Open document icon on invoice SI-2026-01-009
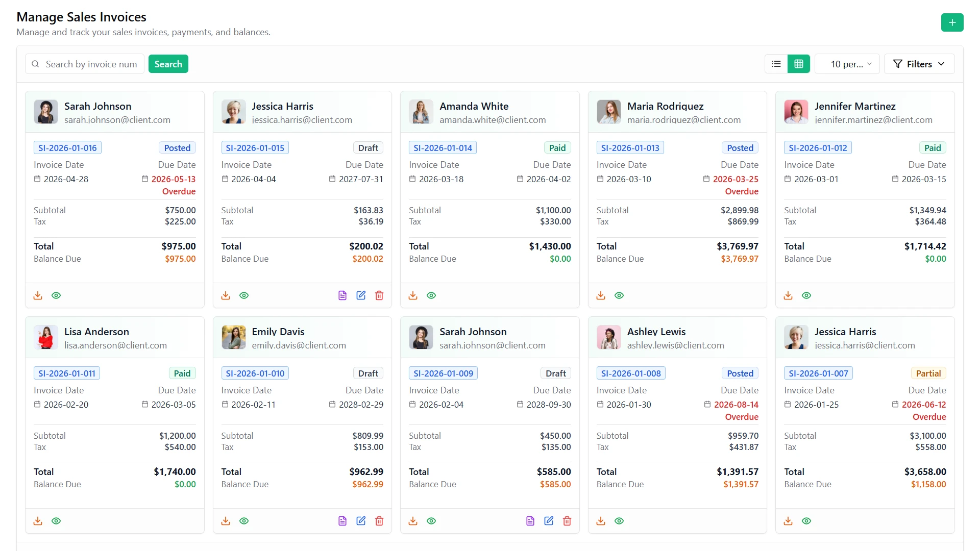 tap(530, 521)
